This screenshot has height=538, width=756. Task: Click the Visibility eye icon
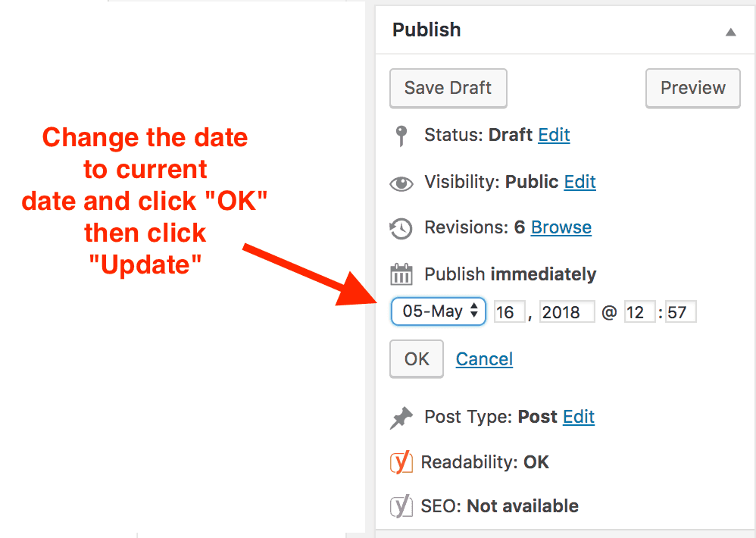401,183
